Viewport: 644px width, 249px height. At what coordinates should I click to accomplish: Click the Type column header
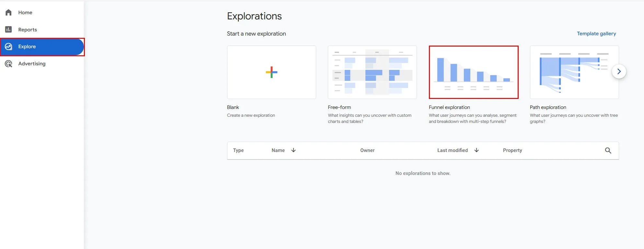coord(238,150)
